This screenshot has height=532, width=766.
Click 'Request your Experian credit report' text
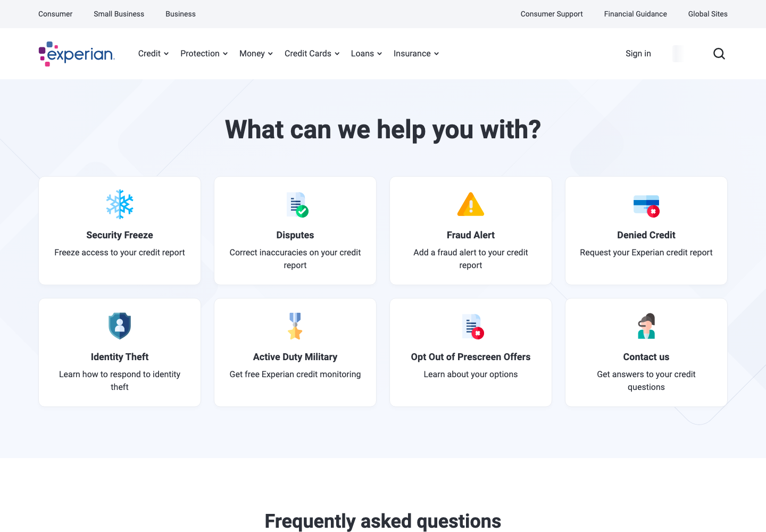(646, 253)
